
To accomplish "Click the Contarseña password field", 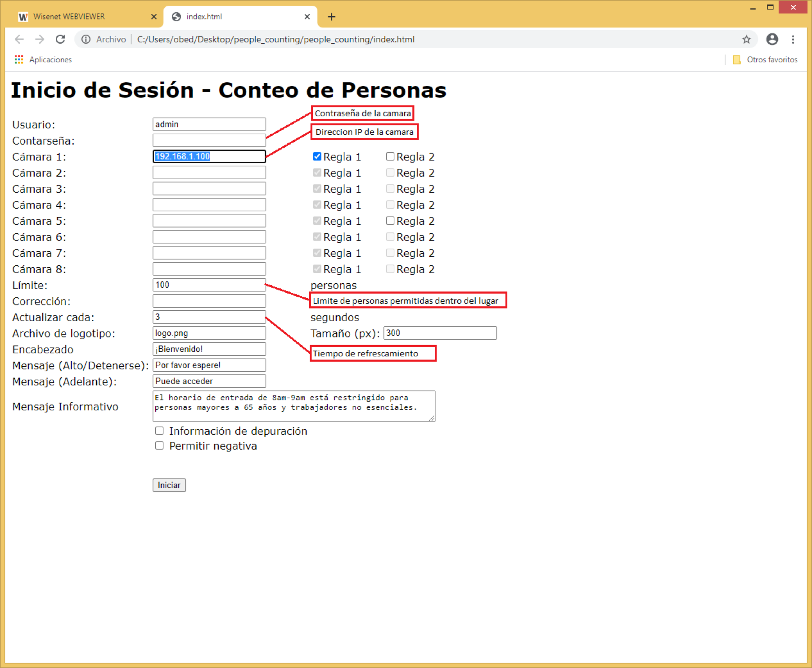I will pyautogui.click(x=209, y=140).
